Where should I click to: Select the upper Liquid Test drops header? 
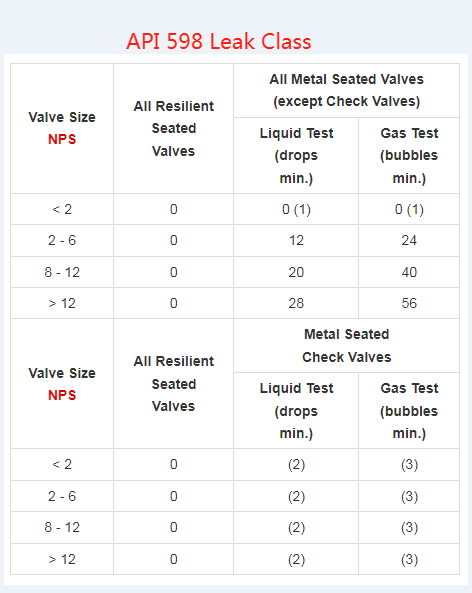point(296,155)
